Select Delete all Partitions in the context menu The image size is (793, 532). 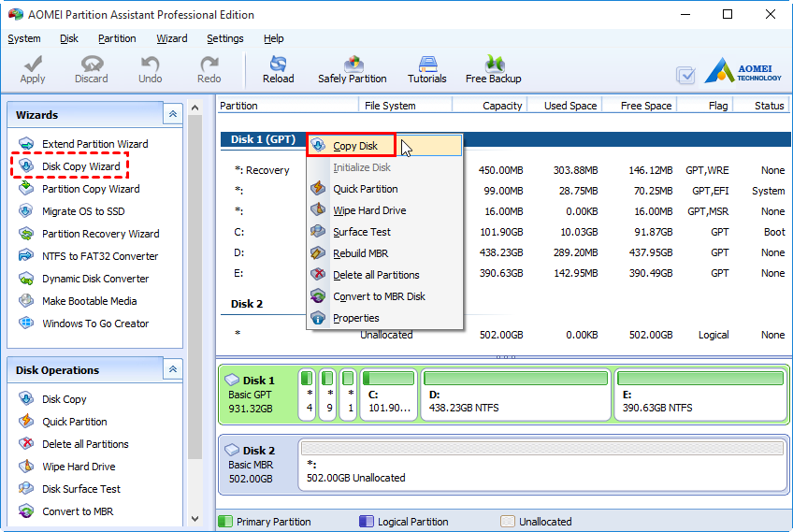(384, 275)
